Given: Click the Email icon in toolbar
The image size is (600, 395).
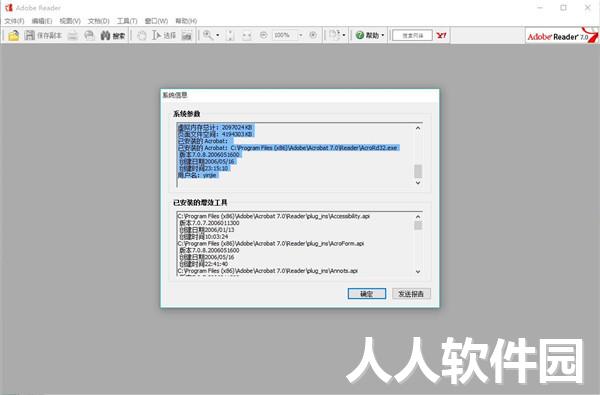Looking at the screenshot, I should click(89, 36).
